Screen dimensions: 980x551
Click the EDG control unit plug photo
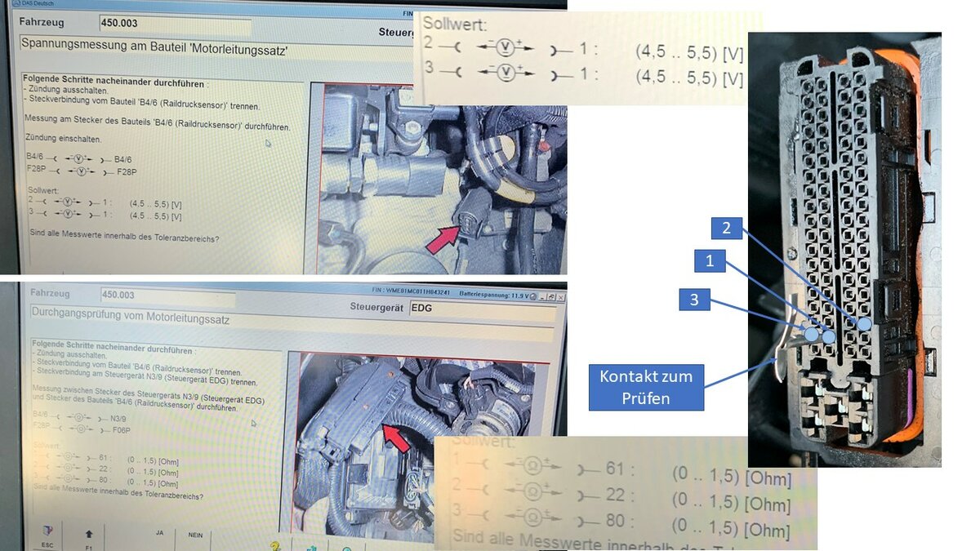(x=418, y=439)
